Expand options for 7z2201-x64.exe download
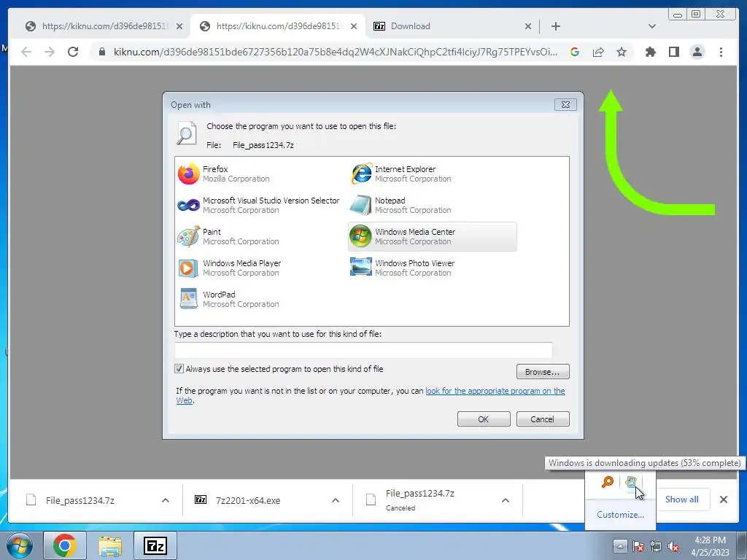The image size is (747, 560). click(336, 500)
